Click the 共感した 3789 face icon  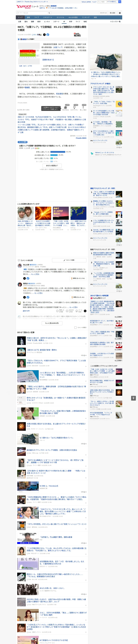coord(57,311)
